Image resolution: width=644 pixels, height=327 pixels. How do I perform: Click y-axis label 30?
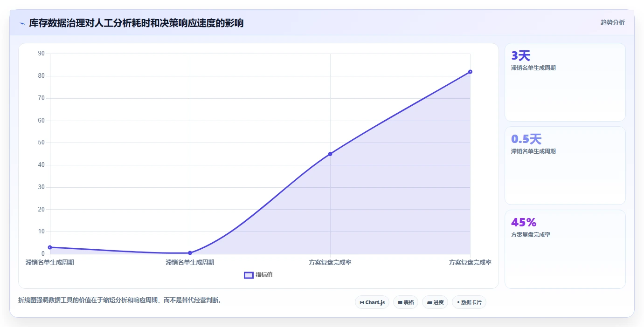[x=41, y=187]
